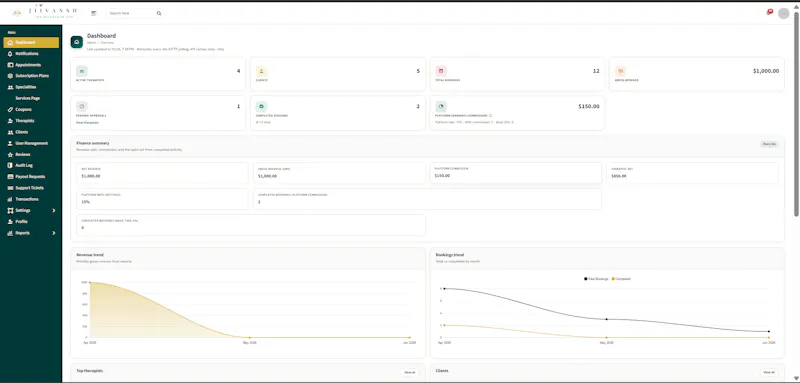
Task: Click the Gross Revenue card icon
Action: click(620, 71)
